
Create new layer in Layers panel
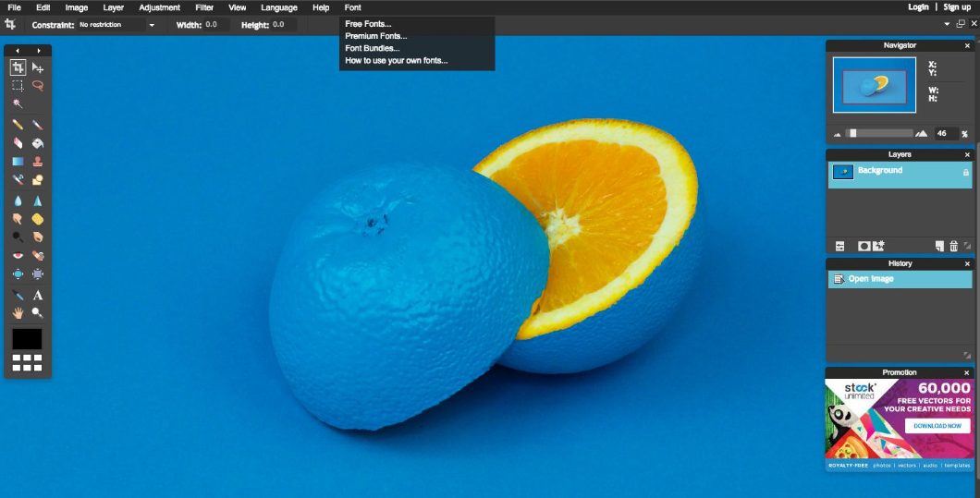pyautogui.click(x=939, y=246)
